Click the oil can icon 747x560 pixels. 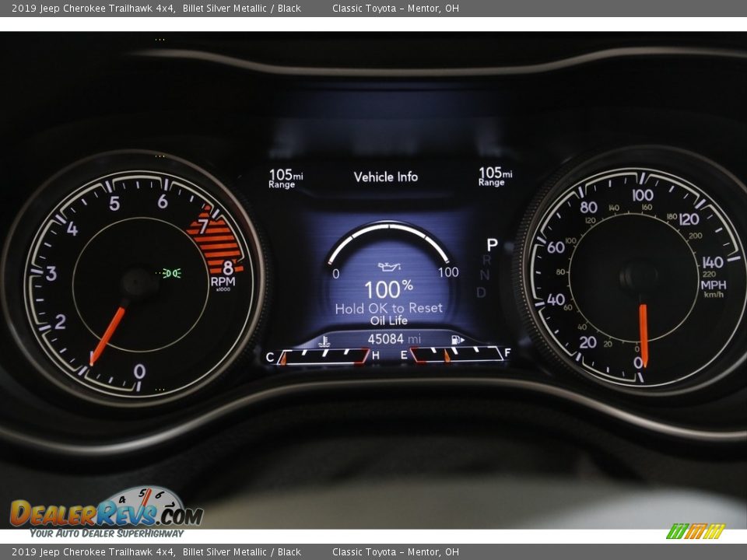(388, 268)
